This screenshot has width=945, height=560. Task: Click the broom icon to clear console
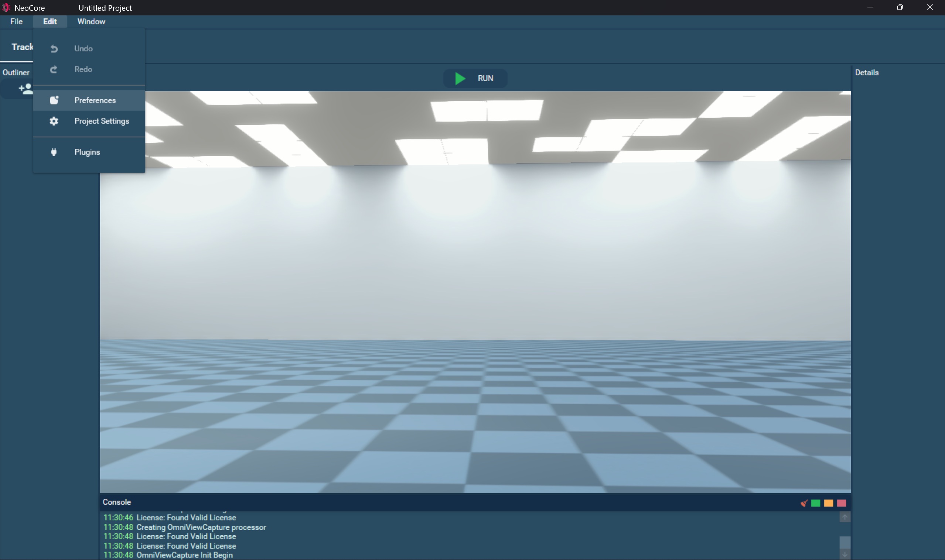804,503
